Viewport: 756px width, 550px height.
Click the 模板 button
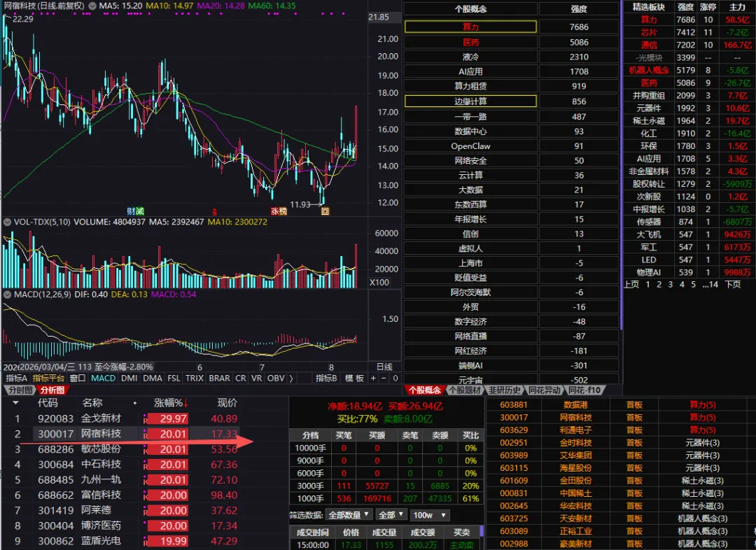(x=354, y=379)
